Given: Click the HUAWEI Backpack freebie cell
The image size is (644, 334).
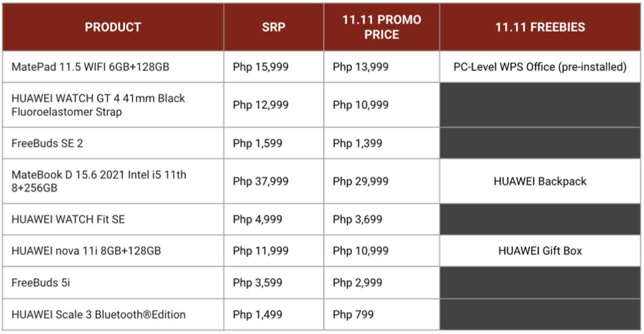Looking at the screenshot, I should coord(540,181).
